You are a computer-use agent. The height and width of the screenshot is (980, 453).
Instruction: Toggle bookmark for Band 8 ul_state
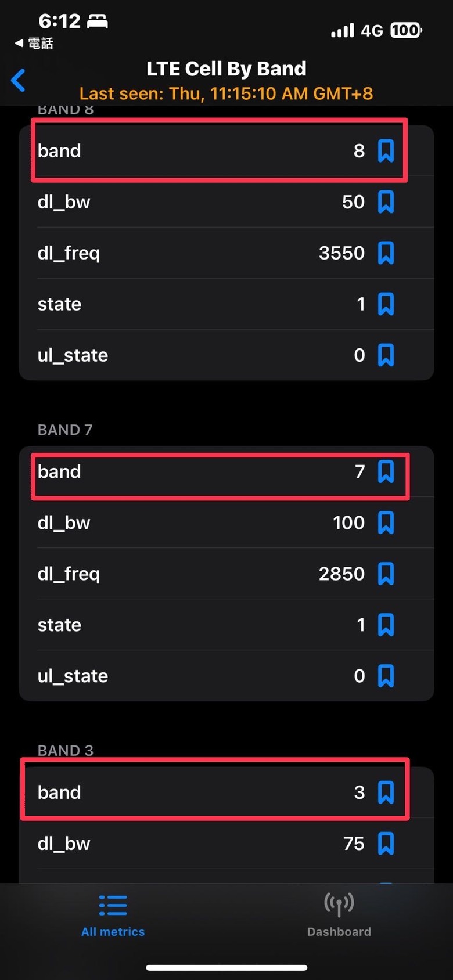pos(386,355)
